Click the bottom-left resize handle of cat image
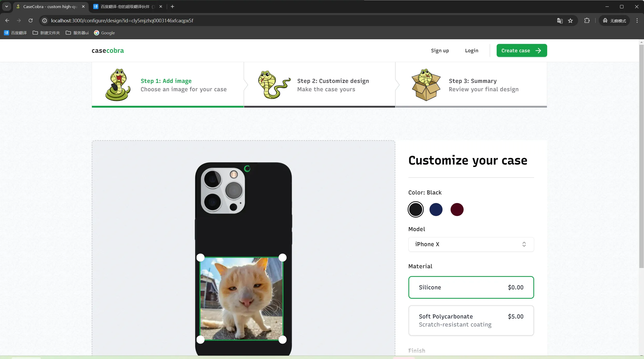The height and width of the screenshot is (359, 644). [x=200, y=340]
